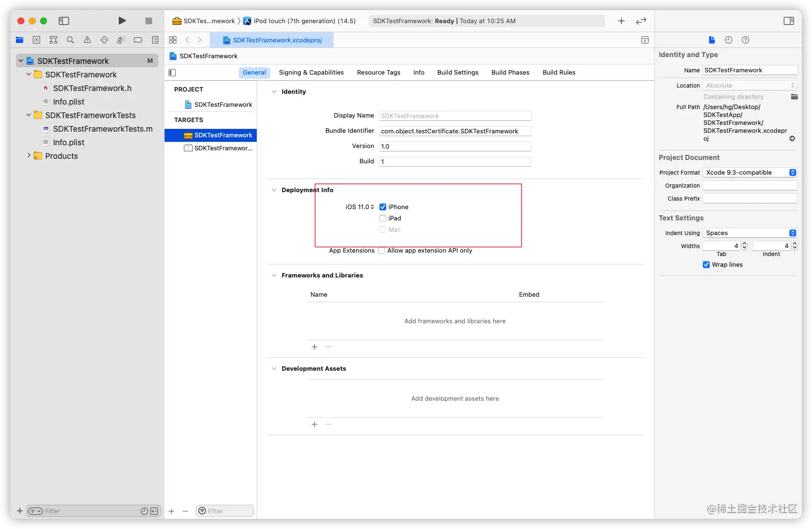
Task: Enable the iPad device checkbox
Action: pyautogui.click(x=383, y=218)
